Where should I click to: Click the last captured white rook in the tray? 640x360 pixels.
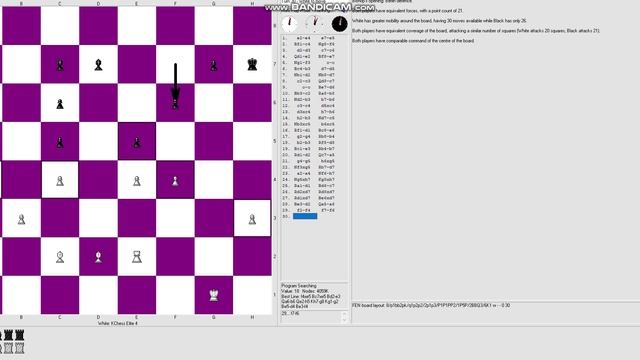(x=19, y=348)
